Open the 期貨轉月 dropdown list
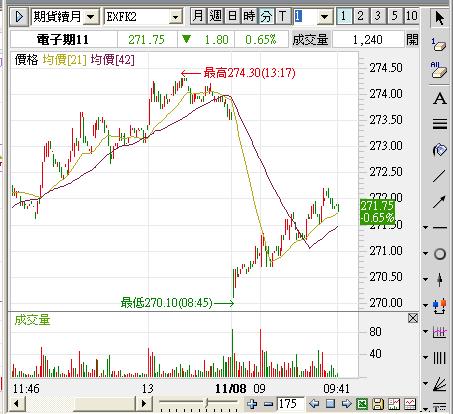The image size is (453, 414). click(91, 17)
